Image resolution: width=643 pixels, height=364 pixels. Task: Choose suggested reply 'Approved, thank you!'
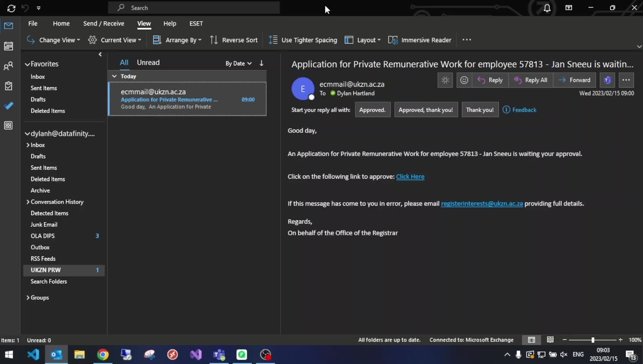[425, 109]
